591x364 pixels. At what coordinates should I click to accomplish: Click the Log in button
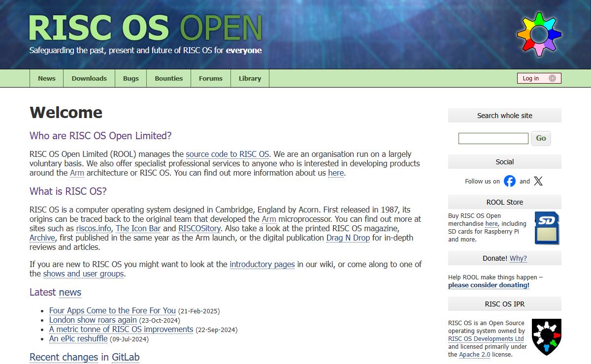[x=539, y=78]
